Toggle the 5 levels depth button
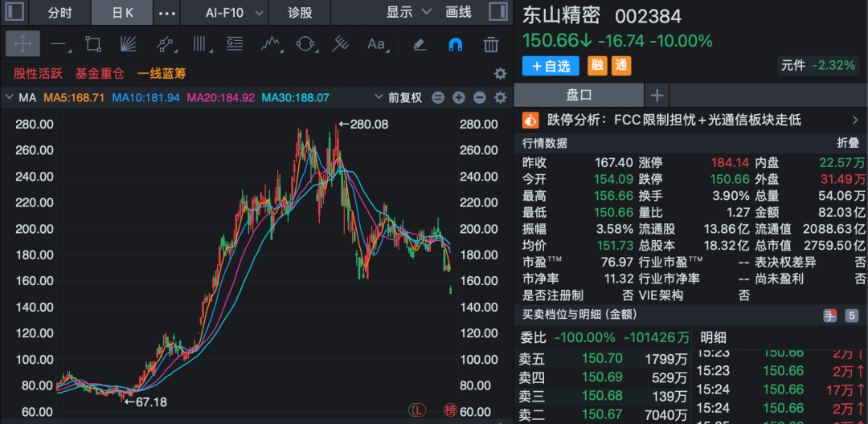The width and height of the screenshot is (868, 424). (x=851, y=316)
